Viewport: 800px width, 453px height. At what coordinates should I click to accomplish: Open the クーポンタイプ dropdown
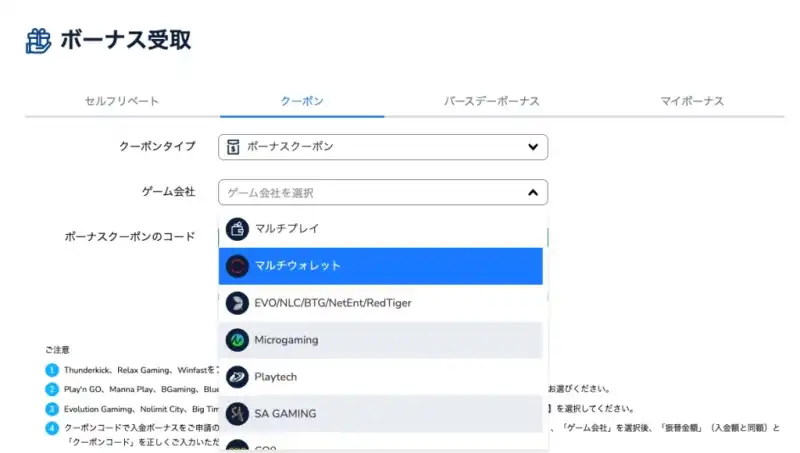(x=383, y=147)
